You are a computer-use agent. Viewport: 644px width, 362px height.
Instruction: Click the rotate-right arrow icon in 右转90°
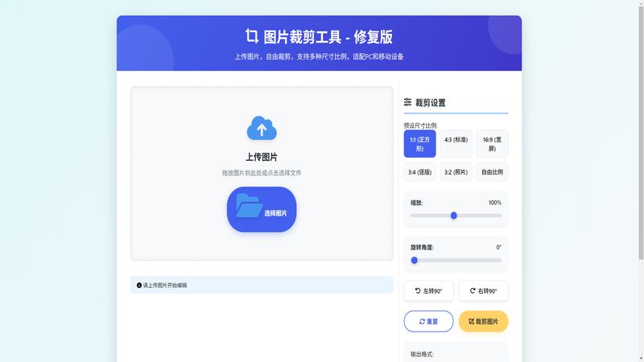click(471, 290)
